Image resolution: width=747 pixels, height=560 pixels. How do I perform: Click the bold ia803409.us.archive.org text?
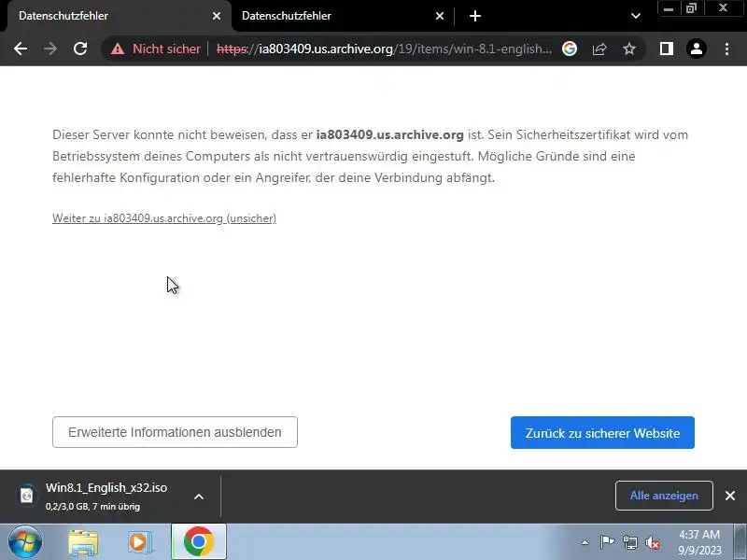pyautogui.click(x=389, y=134)
